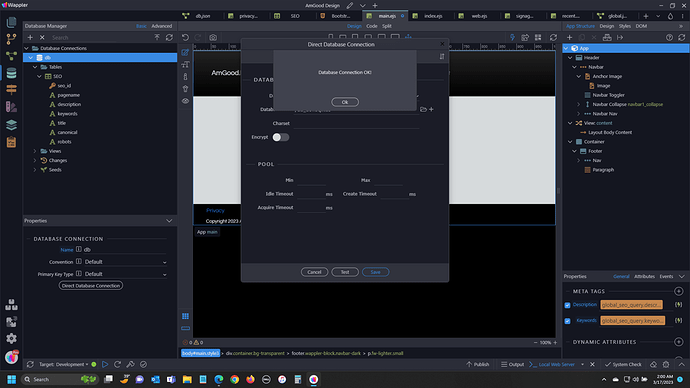Click the Cancel button in Direct Database Connection
The width and height of the screenshot is (690, 388).
314,272
